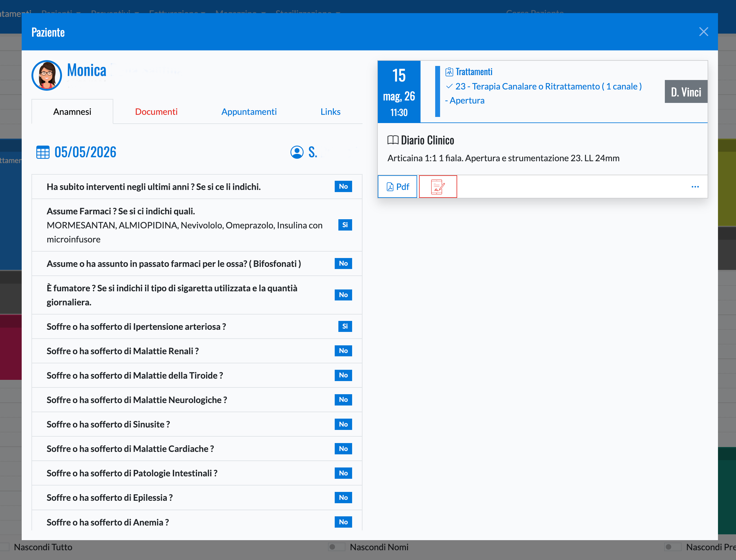Toggle No for Anemia question
736x560 pixels.
pyautogui.click(x=343, y=522)
